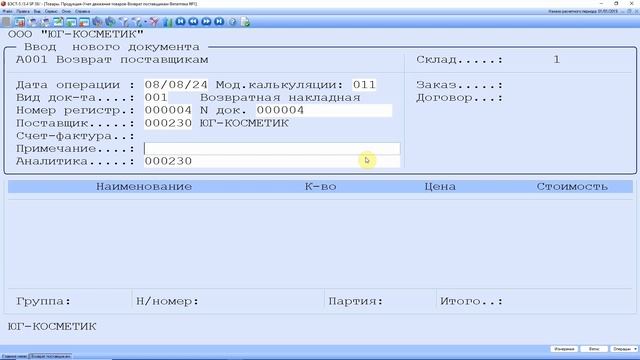The height and width of the screenshot is (360, 640).
Task: Click the window icon with green mark
Action: click(71, 22)
